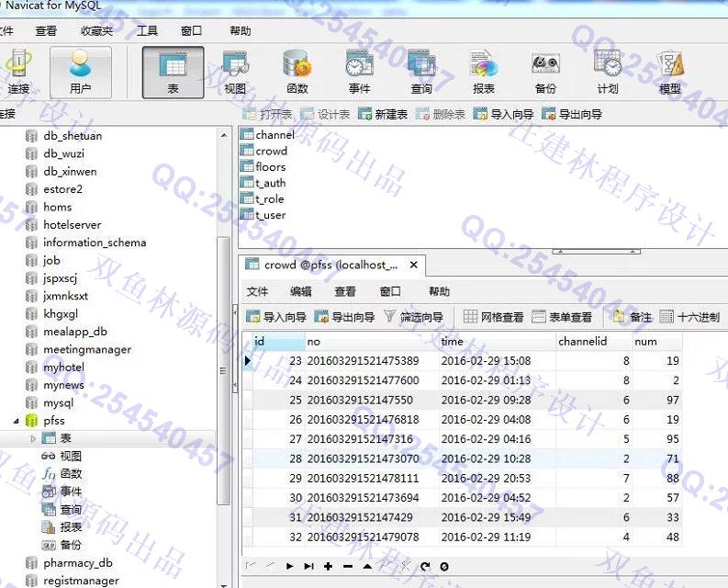Select 备份 node under pfss

(62, 545)
